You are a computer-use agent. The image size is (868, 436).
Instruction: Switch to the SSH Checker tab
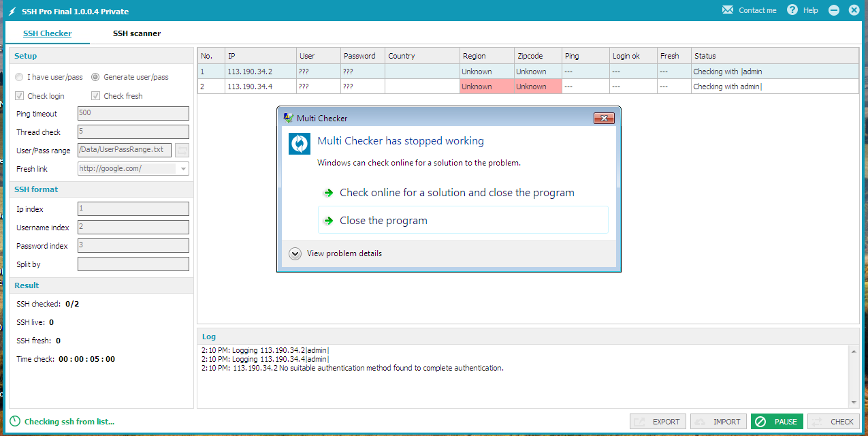[x=47, y=33]
